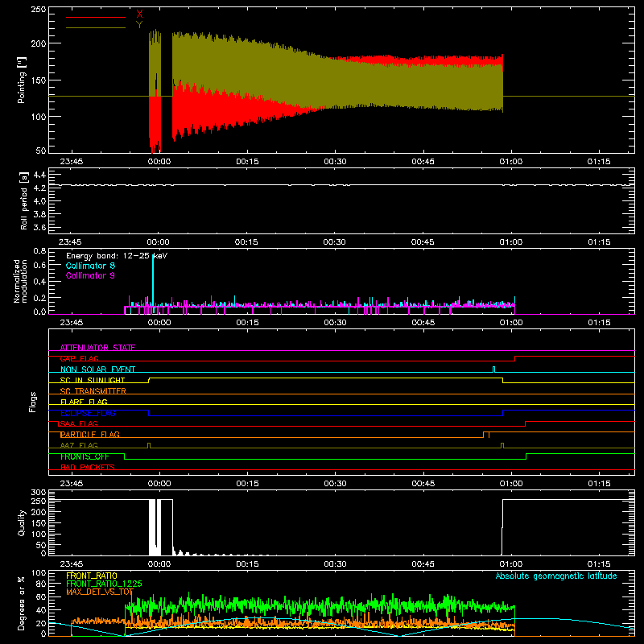
Task: Click 300 on the Quality axis
Action: click(x=39, y=492)
